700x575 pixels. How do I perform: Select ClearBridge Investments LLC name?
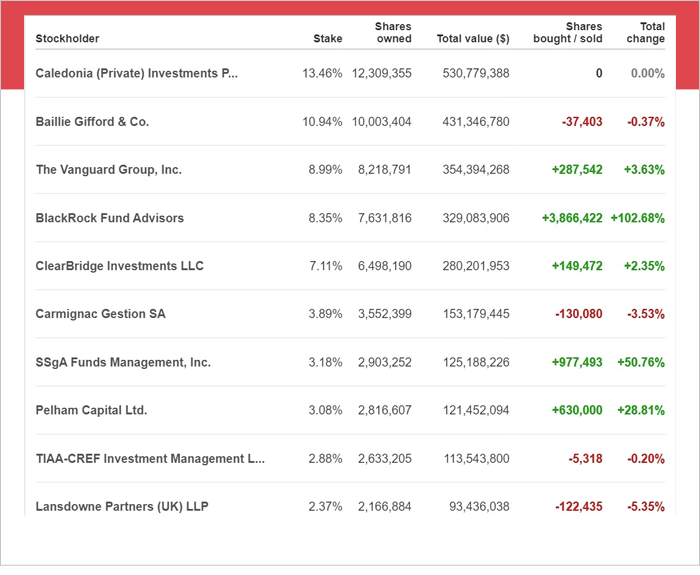pyautogui.click(x=120, y=266)
